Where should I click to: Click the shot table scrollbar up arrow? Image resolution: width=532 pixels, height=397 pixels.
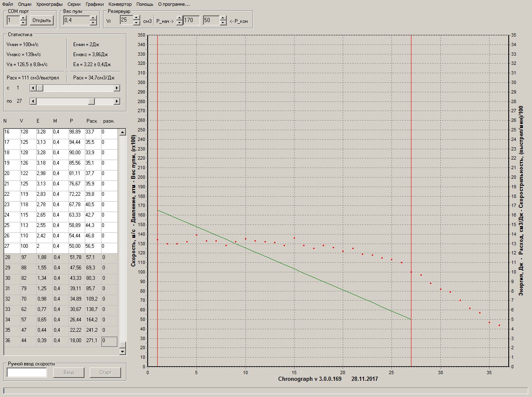tap(122, 132)
